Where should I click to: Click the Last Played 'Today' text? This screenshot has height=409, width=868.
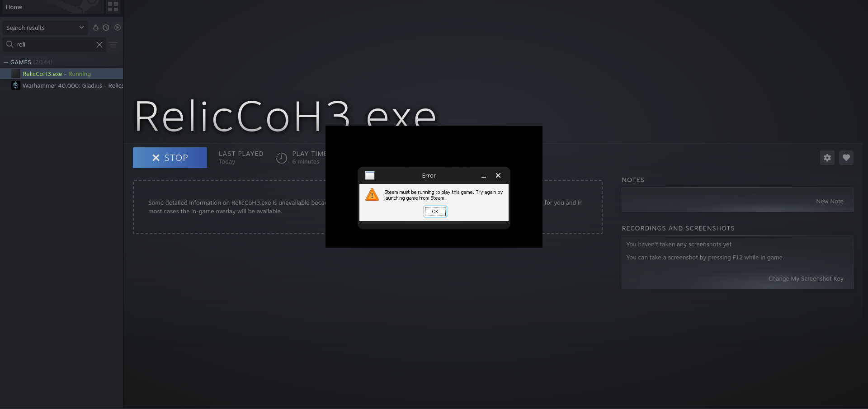(x=227, y=162)
